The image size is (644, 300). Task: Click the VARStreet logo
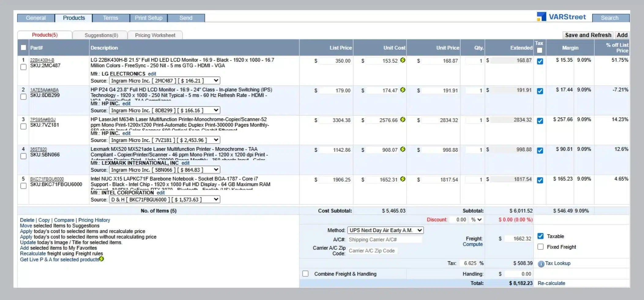tap(561, 17)
